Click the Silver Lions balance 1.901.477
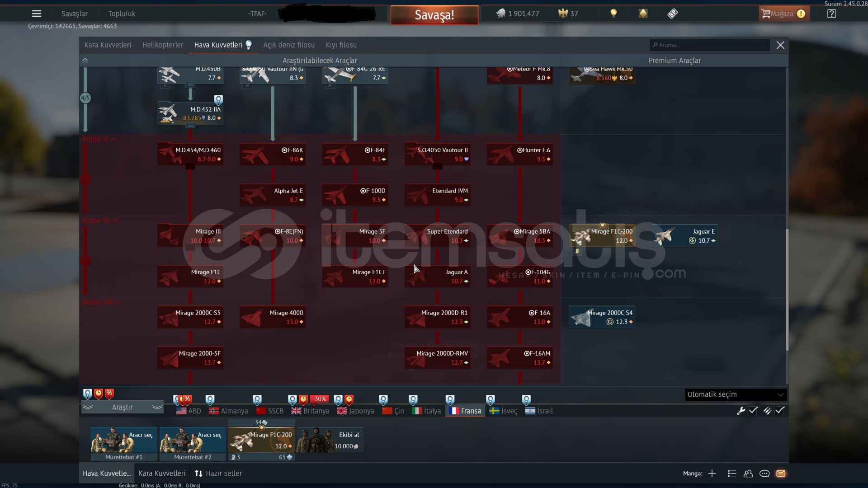The width and height of the screenshot is (868, 488). [518, 14]
